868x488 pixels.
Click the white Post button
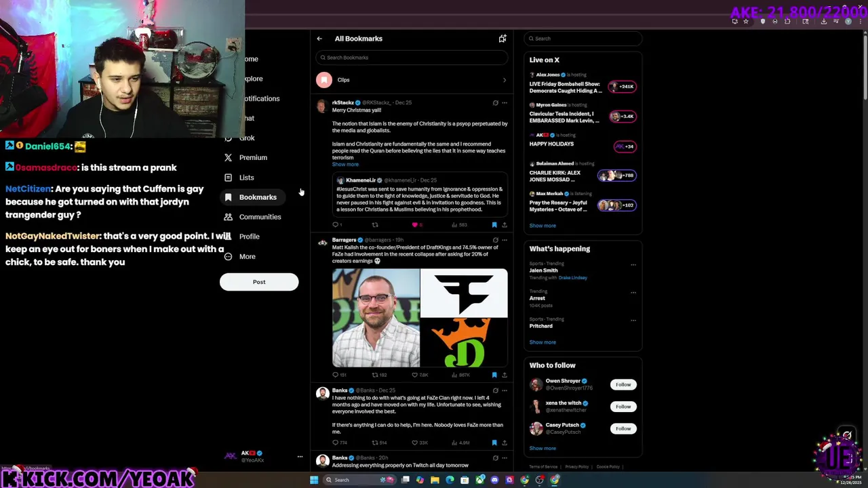point(259,282)
